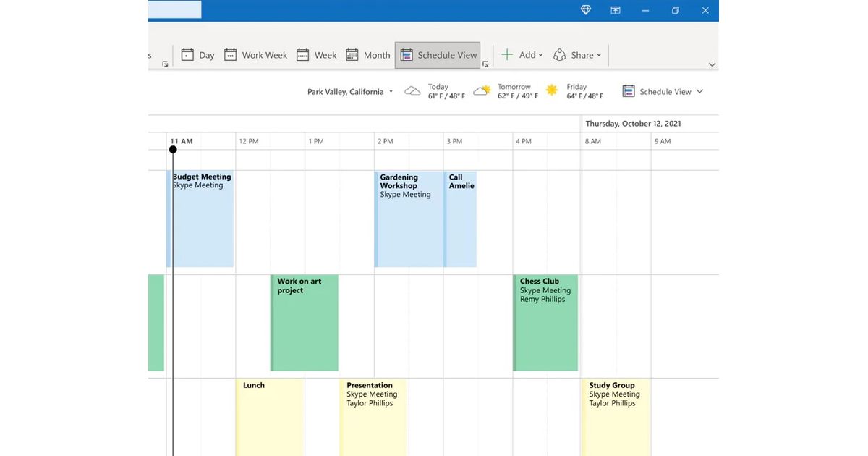Switch to Week view
This screenshot has width=868, height=456.
click(316, 55)
